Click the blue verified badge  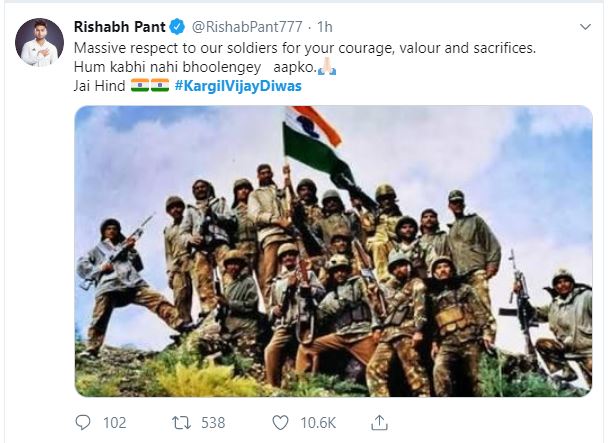click(x=178, y=27)
